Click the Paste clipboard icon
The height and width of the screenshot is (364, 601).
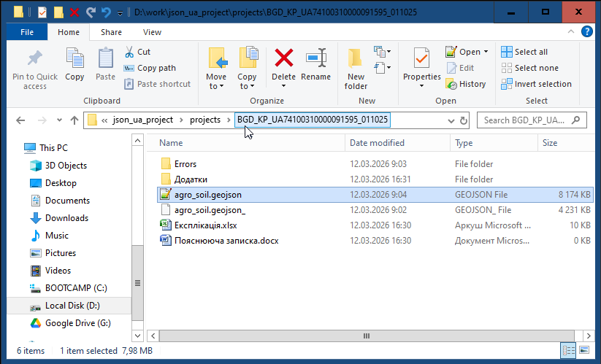point(105,58)
